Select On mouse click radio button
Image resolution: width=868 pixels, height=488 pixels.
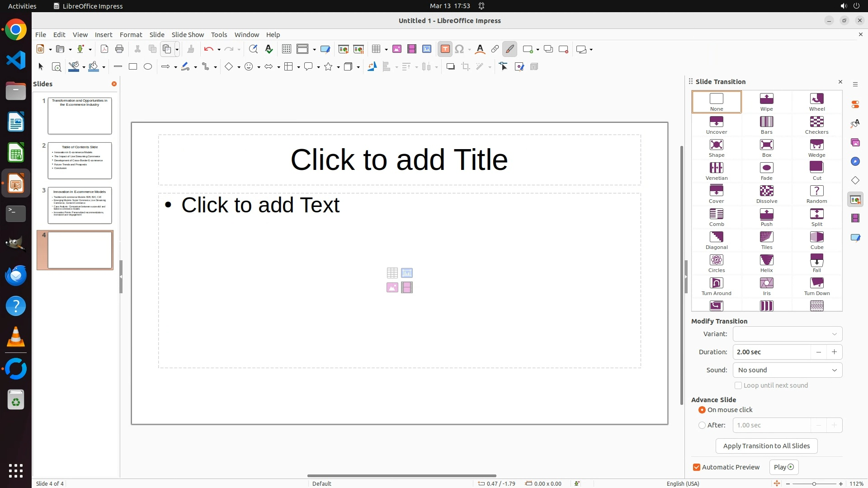tap(702, 410)
